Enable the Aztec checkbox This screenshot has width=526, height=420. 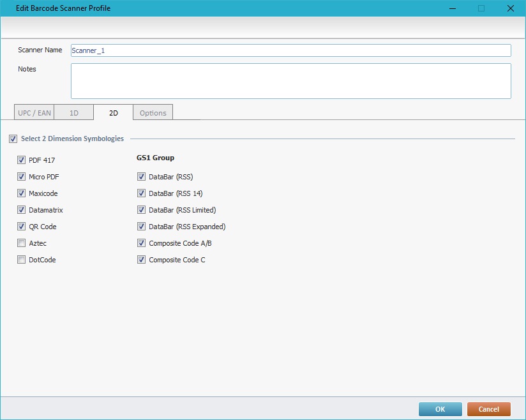pos(22,243)
